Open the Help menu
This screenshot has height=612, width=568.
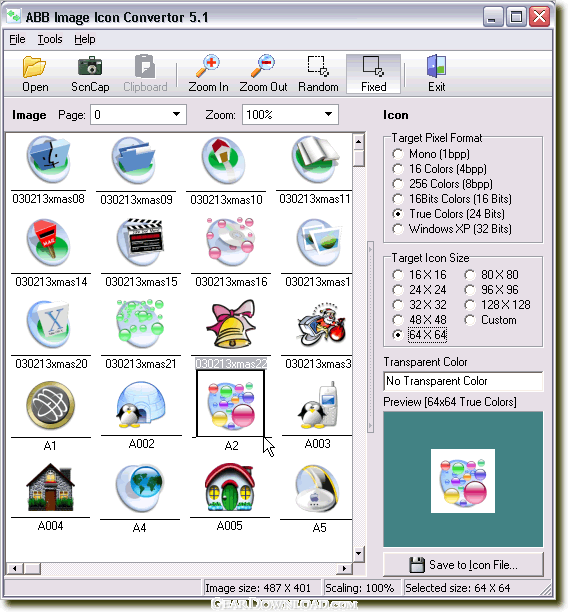[x=85, y=39]
